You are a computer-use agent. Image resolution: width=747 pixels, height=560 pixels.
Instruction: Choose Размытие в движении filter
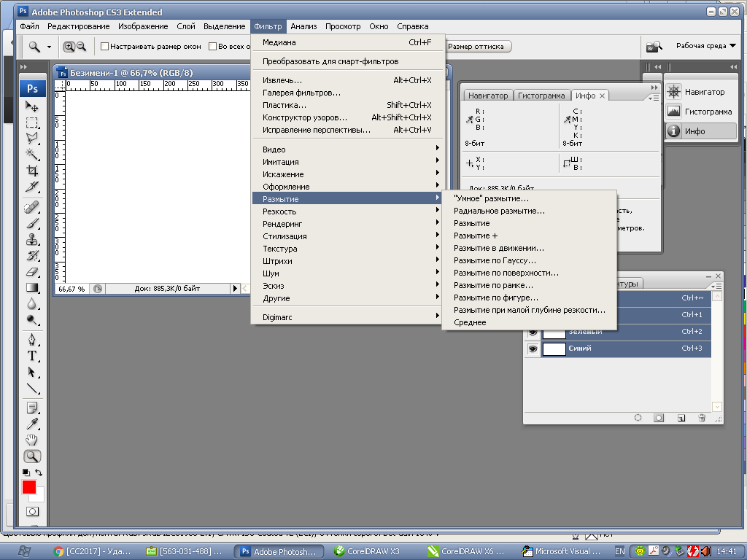point(530,248)
